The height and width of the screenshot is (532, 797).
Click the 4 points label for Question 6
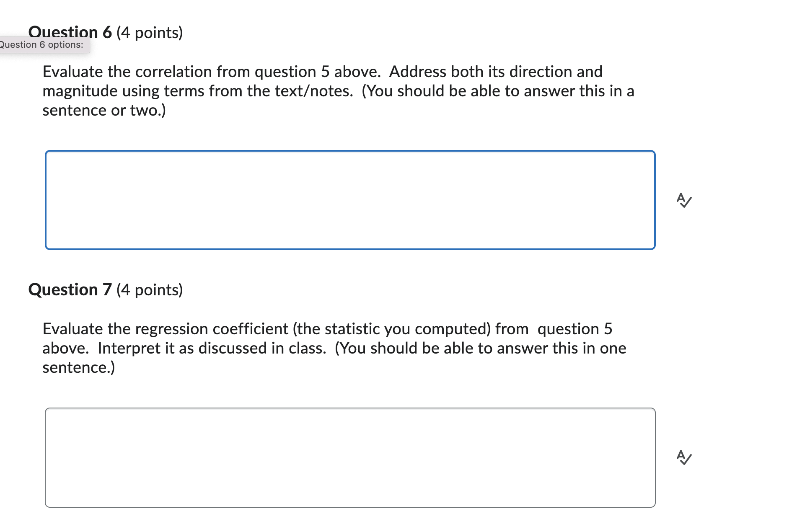[x=149, y=33]
